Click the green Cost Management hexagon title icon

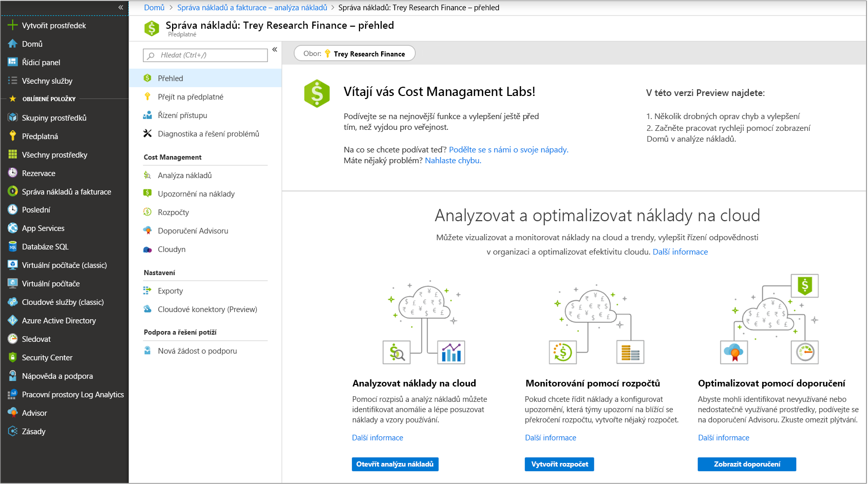point(152,28)
